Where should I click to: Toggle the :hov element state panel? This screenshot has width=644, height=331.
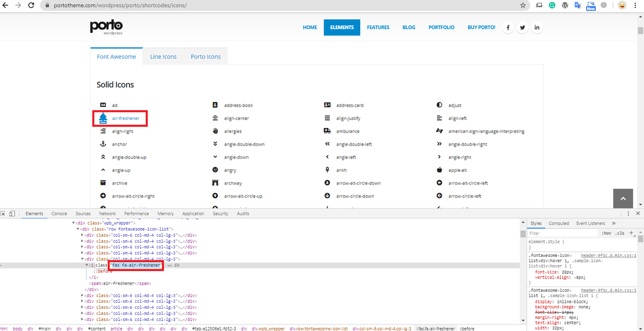[606, 233]
